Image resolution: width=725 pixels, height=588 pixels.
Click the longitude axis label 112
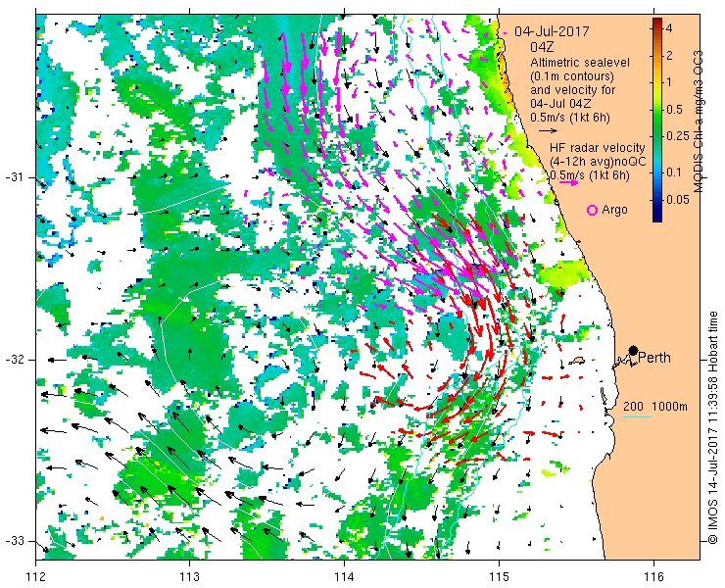point(35,577)
